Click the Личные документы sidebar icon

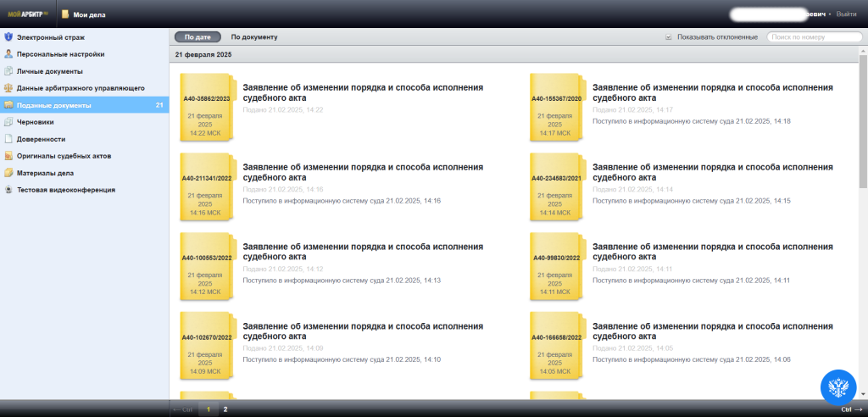(8, 71)
